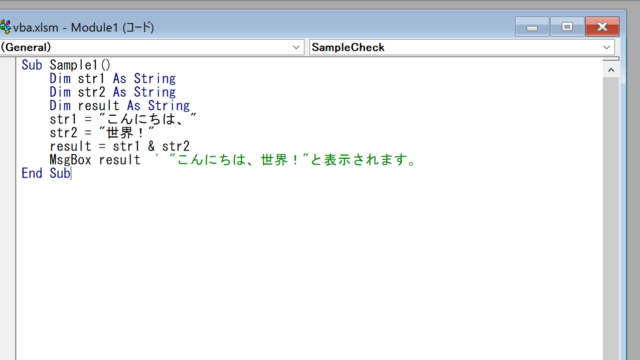This screenshot has height=360, width=640.
Task: Toggle breakpoint in margin beside str1 = assignment line
Action: point(8,119)
